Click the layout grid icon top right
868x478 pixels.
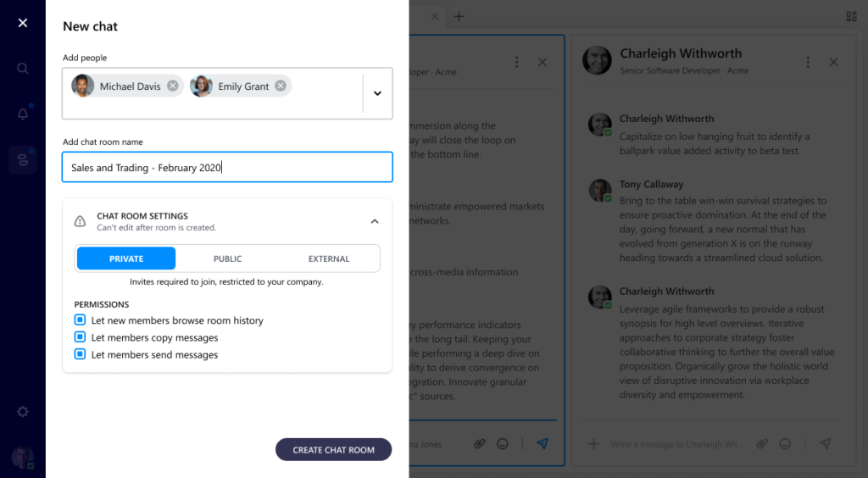pyautogui.click(x=852, y=16)
